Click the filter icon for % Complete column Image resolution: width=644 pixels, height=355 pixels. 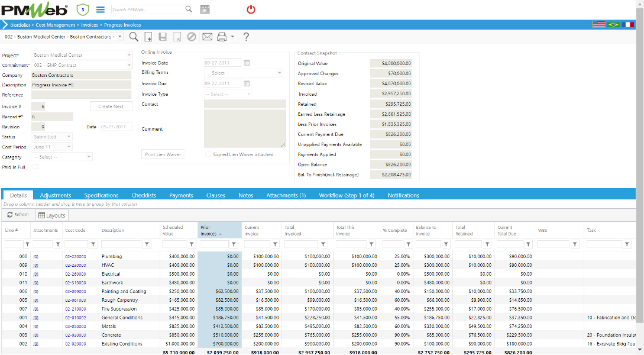(x=408, y=244)
